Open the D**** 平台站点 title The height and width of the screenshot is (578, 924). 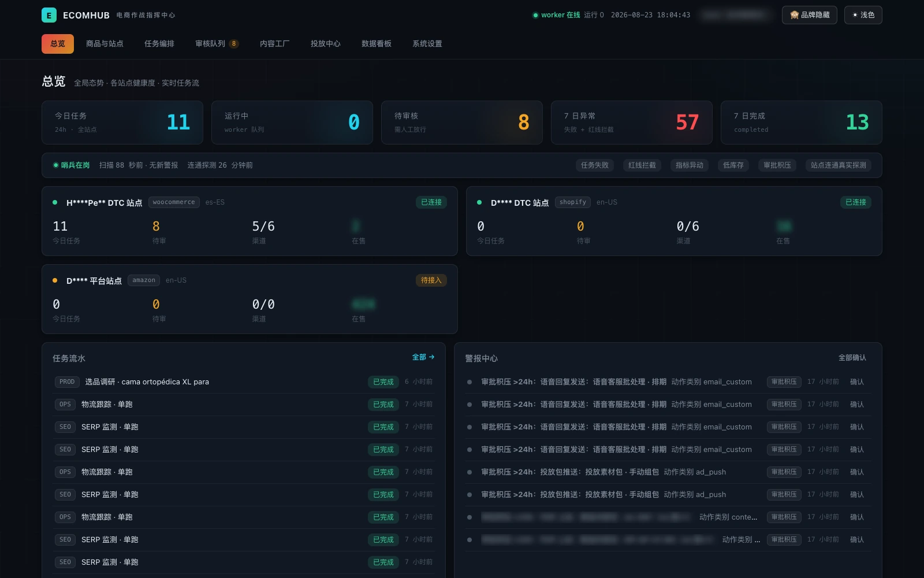pos(94,281)
